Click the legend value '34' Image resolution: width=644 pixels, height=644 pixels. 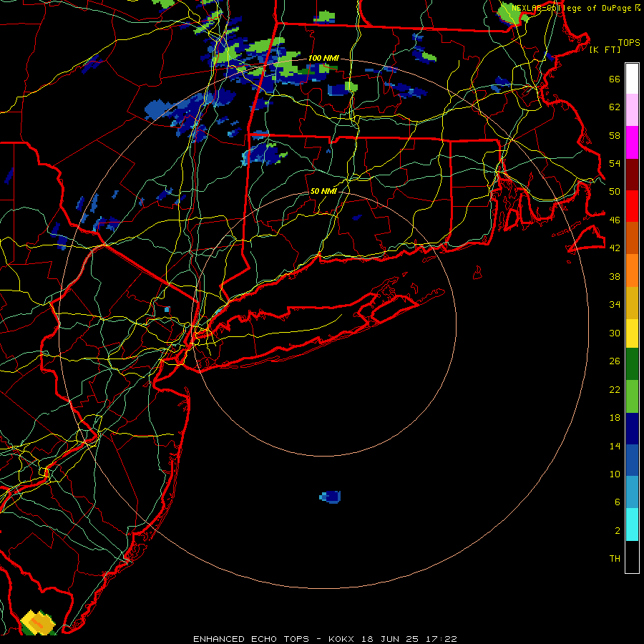click(615, 305)
